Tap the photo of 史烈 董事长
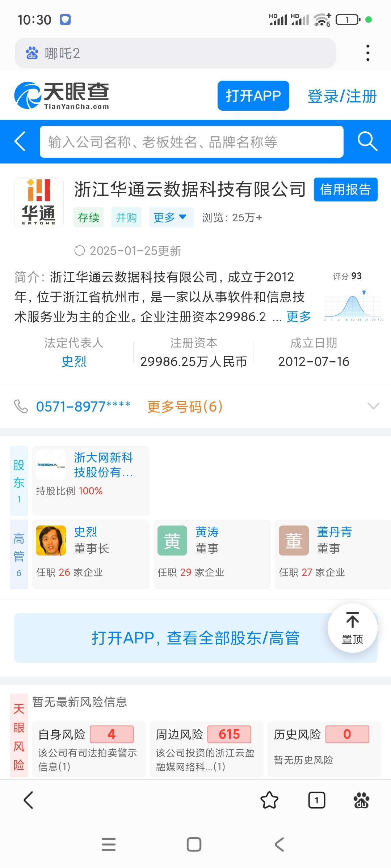 click(51, 540)
